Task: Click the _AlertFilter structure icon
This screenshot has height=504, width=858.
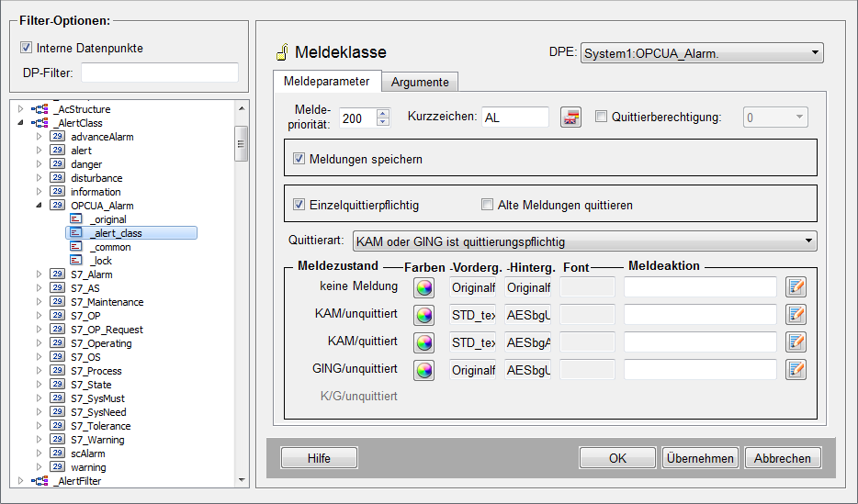Action: coord(40,481)
